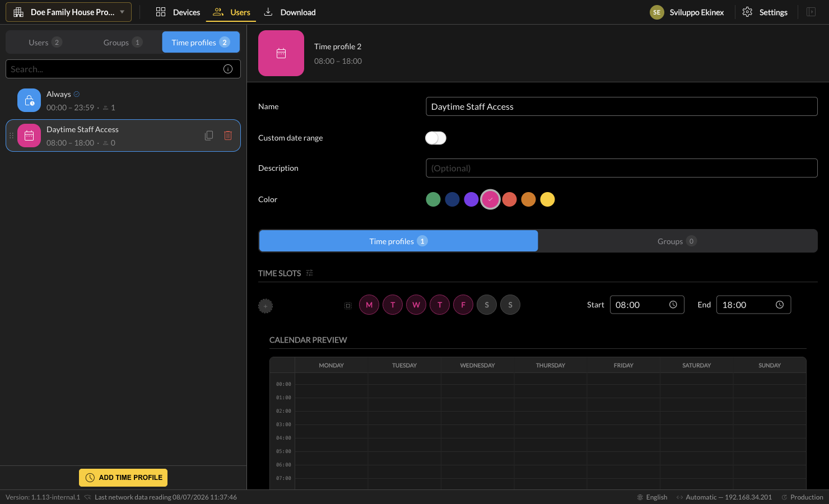Click the Time Slots settings sliders icon
Screen dimensions: 829x504
click(x=309, y=273)
